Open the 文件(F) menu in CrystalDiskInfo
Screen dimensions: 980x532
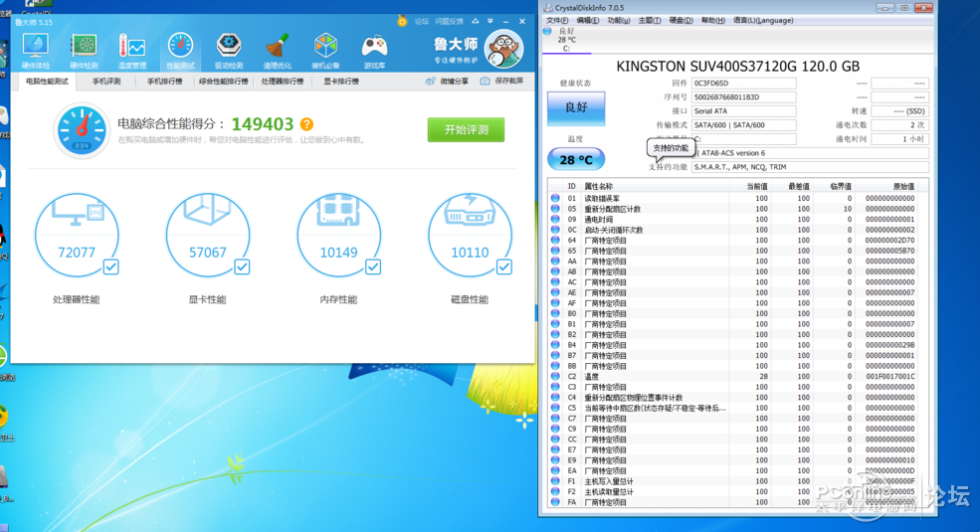pyautogui.click(x=557, y=21)
